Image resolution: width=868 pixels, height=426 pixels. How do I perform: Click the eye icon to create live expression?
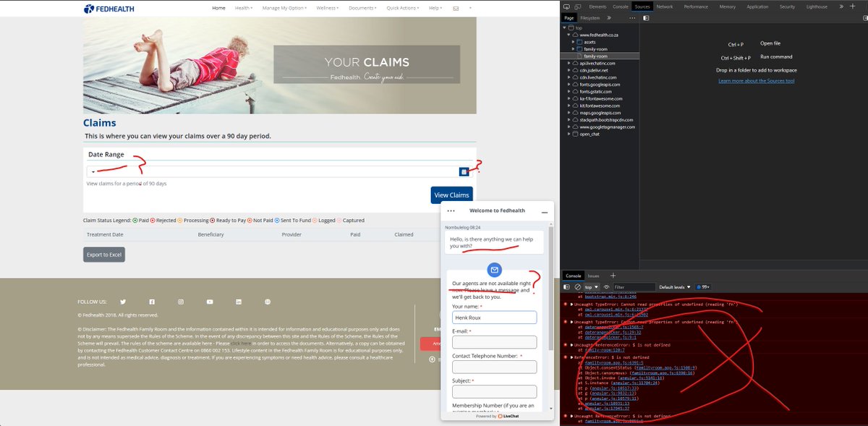[606, 286]
